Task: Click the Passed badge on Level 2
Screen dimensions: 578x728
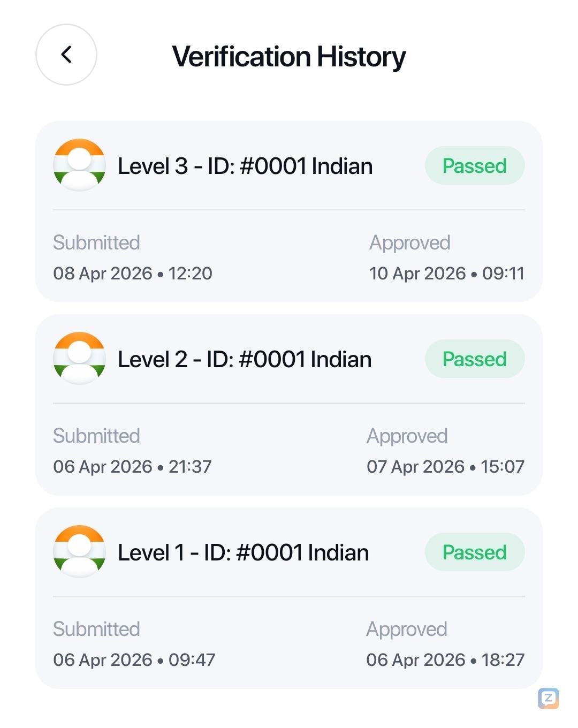Action: tap(474, 359)
